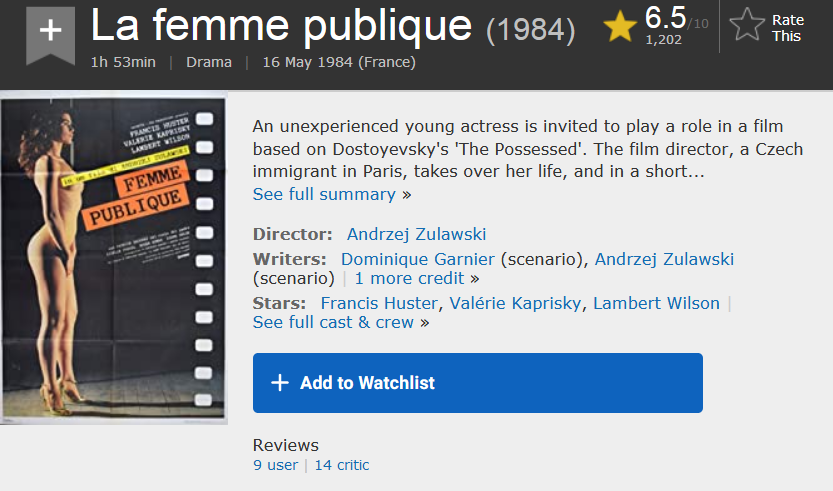Open Francis Huster's profile
Screen dimensions: 833x491
[379, 303]
